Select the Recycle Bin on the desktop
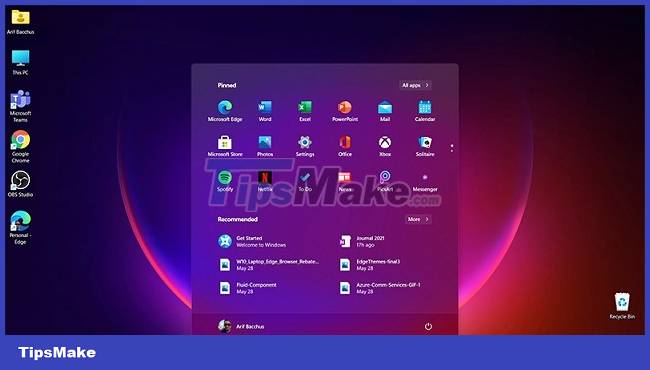This screenshot has width=650, height=370. 622,305
